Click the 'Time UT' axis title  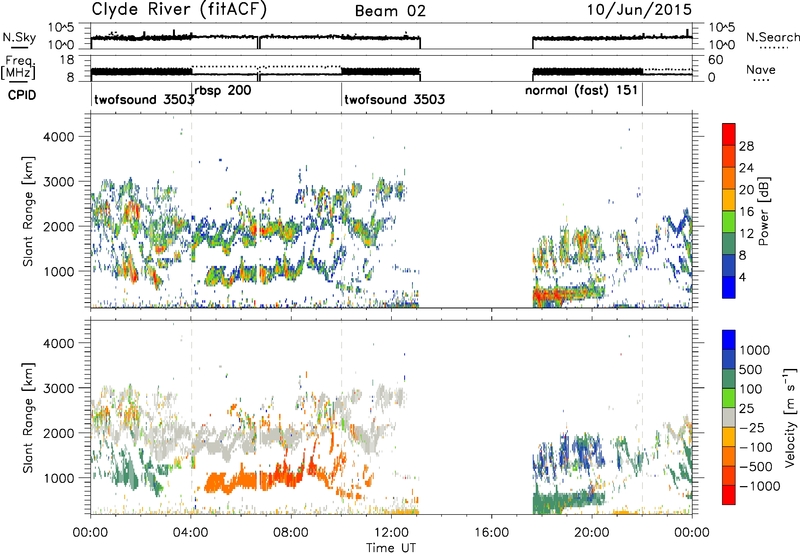coord(391,547)
